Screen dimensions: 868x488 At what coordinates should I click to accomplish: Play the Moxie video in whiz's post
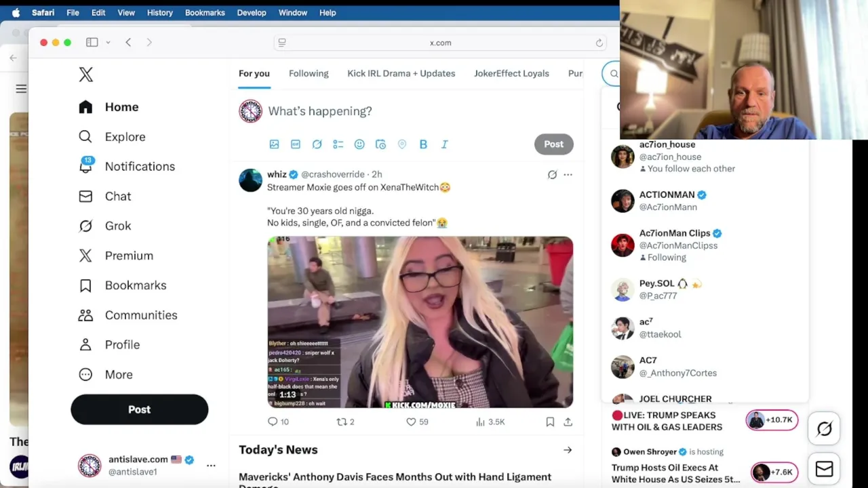pyautogui.click(x=420, y=322)
